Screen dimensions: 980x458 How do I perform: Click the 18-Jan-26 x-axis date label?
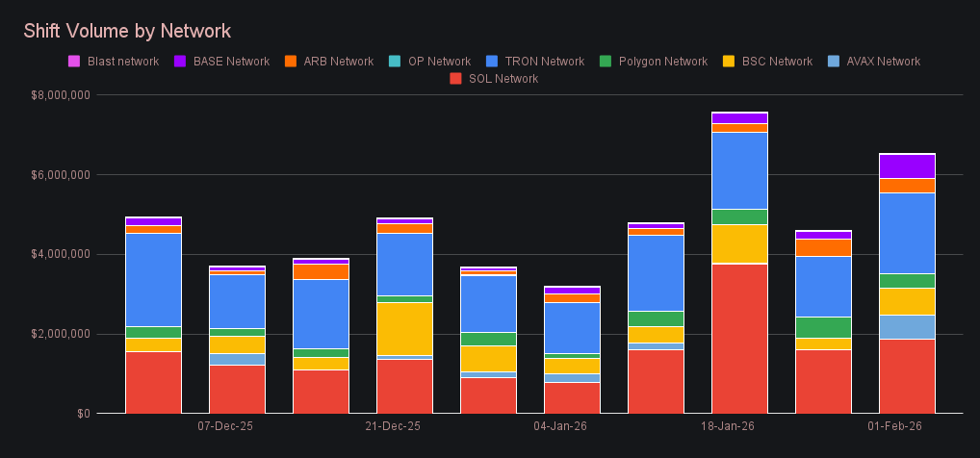[729, 426]
